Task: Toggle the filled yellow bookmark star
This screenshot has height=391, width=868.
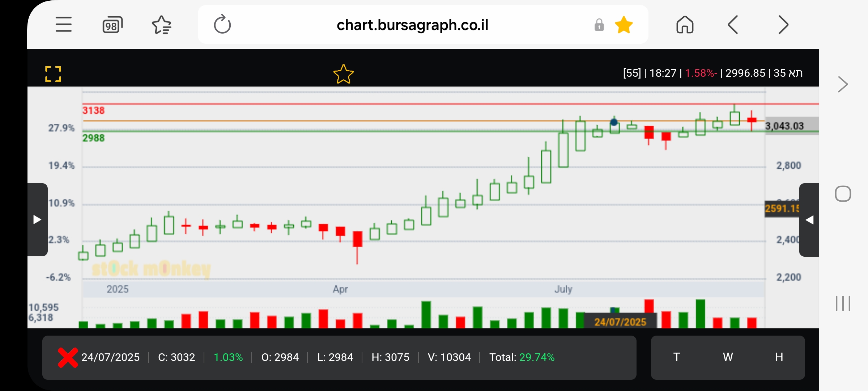Action: (x=624, y=25)
